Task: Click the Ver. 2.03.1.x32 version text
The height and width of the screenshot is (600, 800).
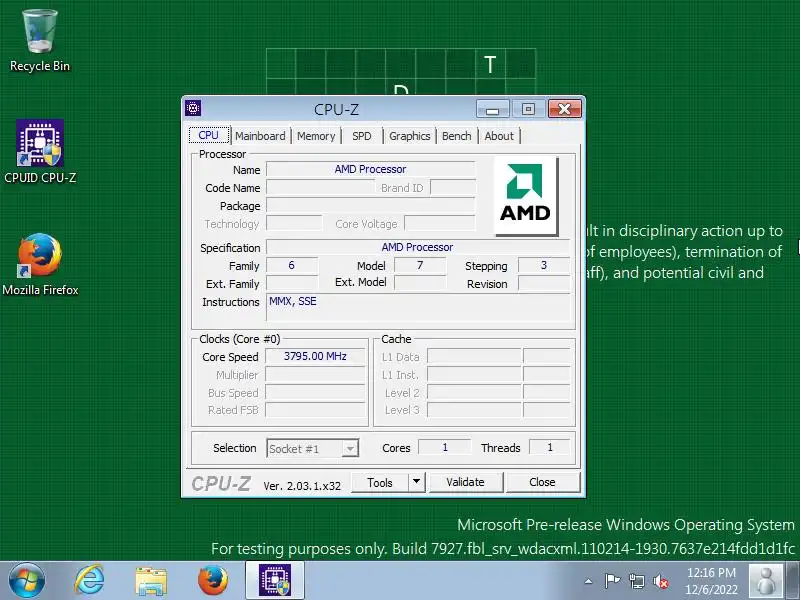Action: point(302,486)
